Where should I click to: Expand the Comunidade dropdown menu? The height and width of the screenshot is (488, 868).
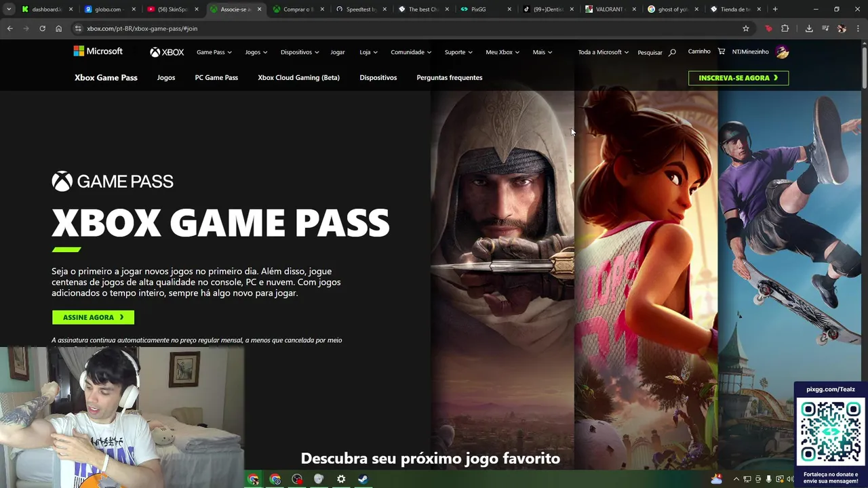[x=411, y=52]
